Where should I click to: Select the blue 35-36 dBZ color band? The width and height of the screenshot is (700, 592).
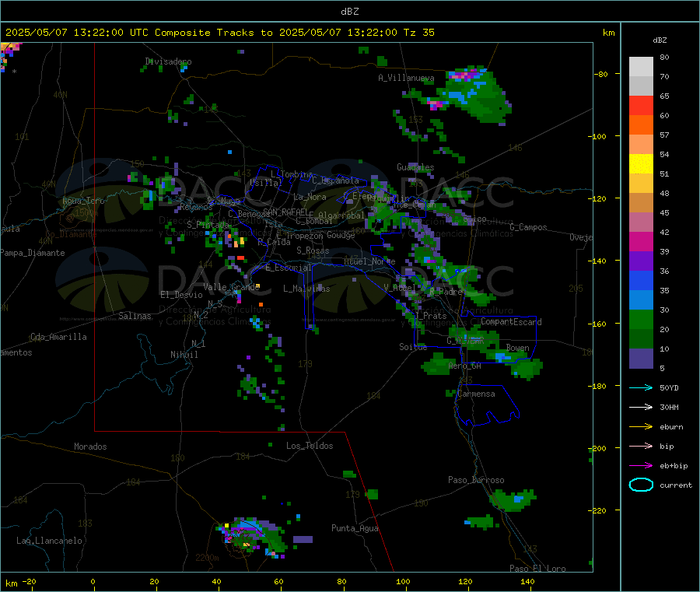(641, 280)
